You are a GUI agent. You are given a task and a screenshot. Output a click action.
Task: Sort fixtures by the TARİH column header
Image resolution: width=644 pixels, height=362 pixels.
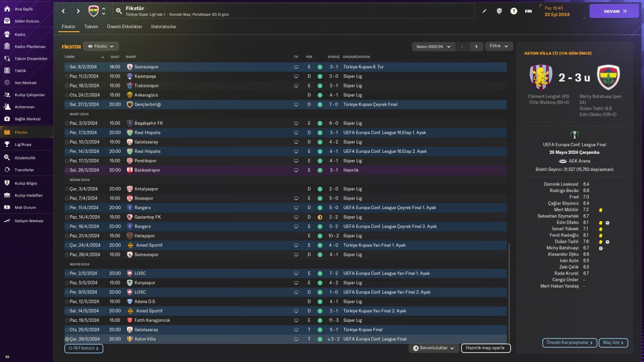pos(69,57)
